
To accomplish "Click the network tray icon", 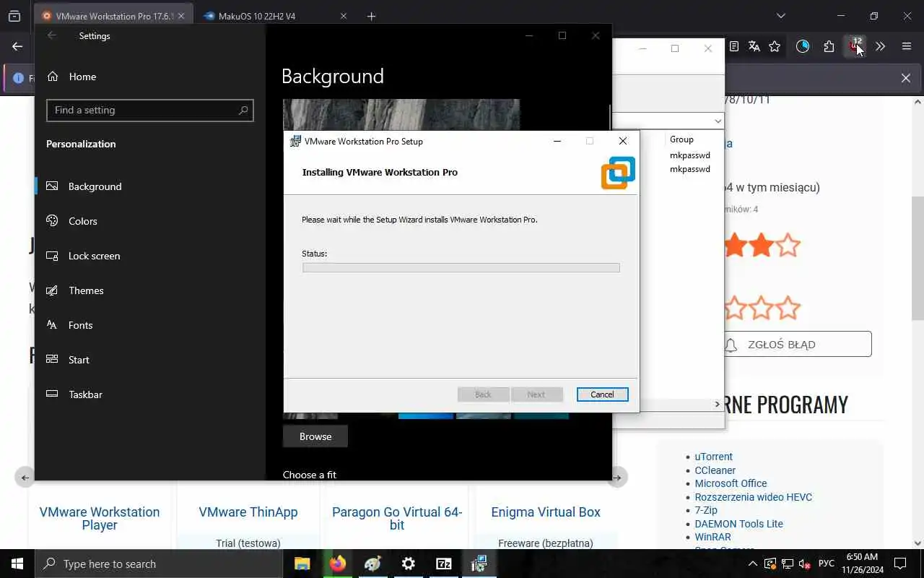I will (x=787, y=564).
